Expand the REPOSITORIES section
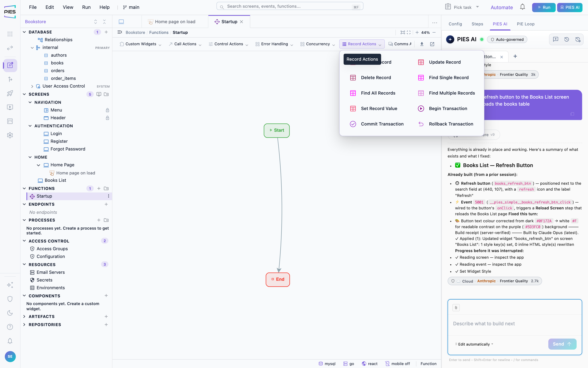Viewport: 588px width, 368px height. click(24, 324)
